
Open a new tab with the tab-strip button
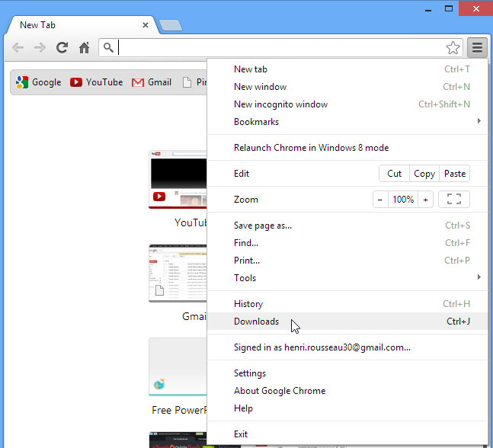click(171, 25)
